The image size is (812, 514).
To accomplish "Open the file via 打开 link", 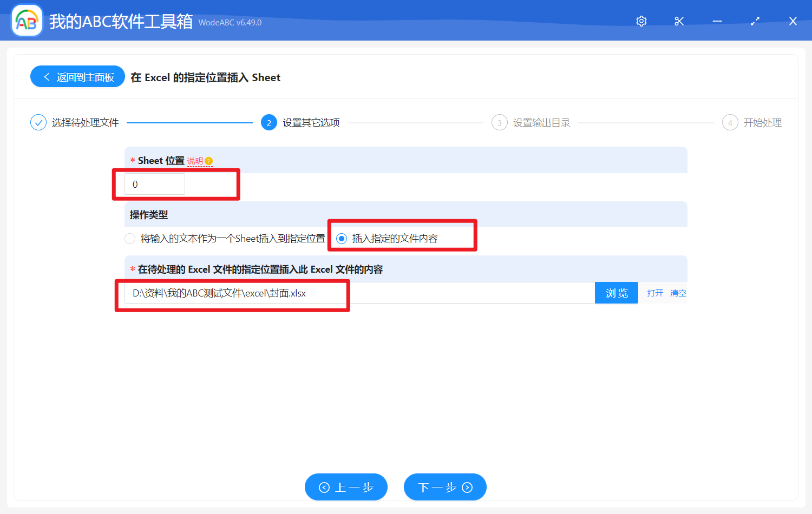I will tap(654, 293).
